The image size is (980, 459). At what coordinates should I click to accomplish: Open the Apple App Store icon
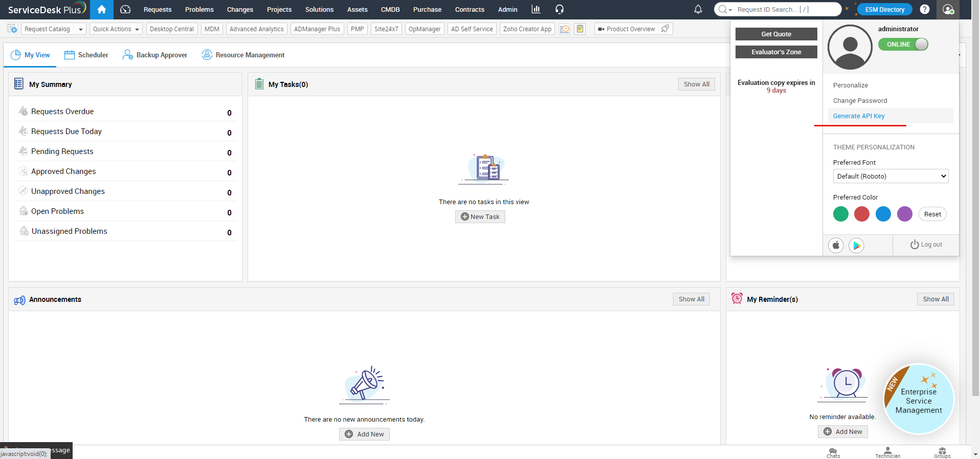coord(836,246)
